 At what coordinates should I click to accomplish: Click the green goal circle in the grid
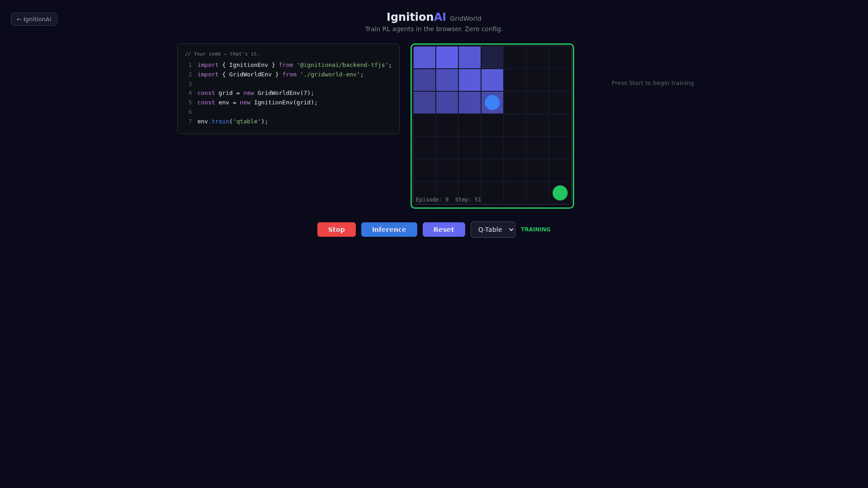pyautogui.click(x=560, y=193)
